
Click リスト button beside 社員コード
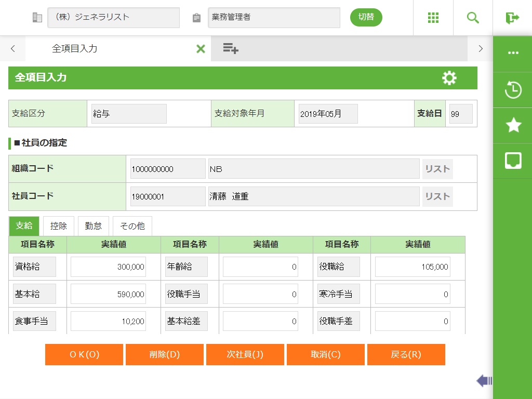click(437, 196)
